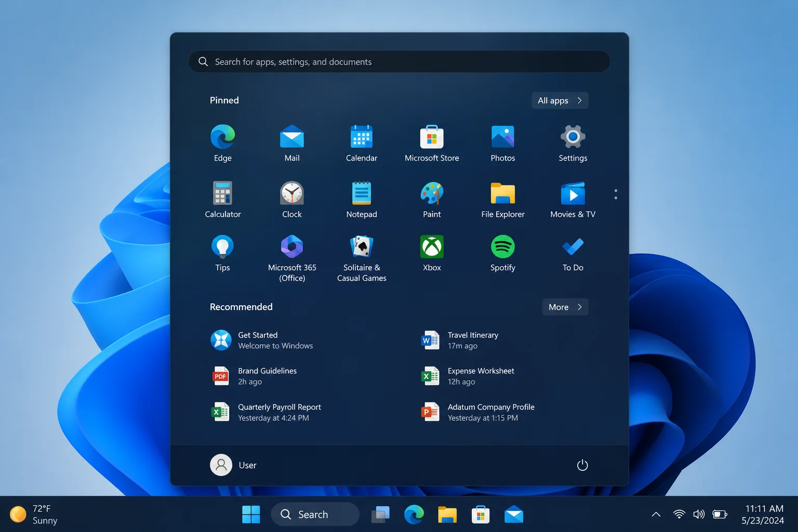798x532 pixels.
Task: Launch Movies & TV app
Action: [573, 199]
